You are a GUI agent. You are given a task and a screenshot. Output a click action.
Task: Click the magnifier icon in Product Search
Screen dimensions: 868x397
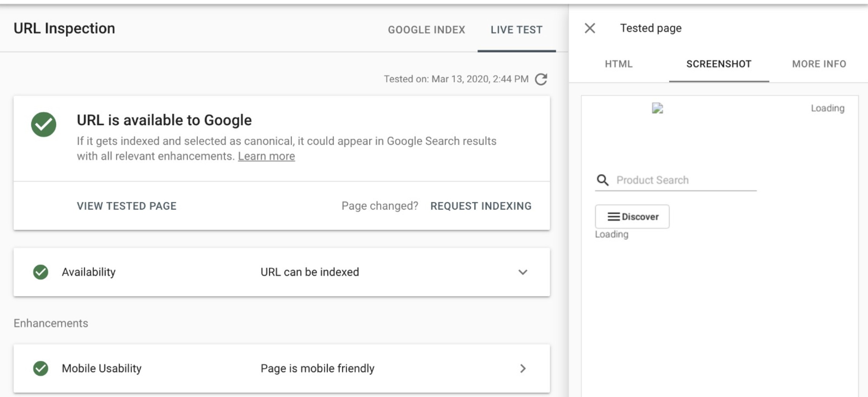(603, 180)
